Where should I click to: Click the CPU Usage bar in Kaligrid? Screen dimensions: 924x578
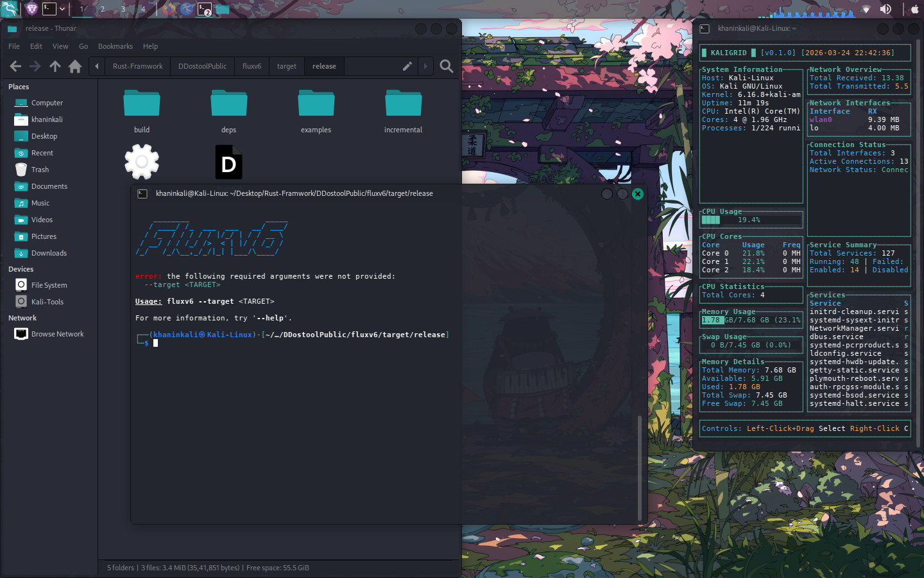(751, 220)
